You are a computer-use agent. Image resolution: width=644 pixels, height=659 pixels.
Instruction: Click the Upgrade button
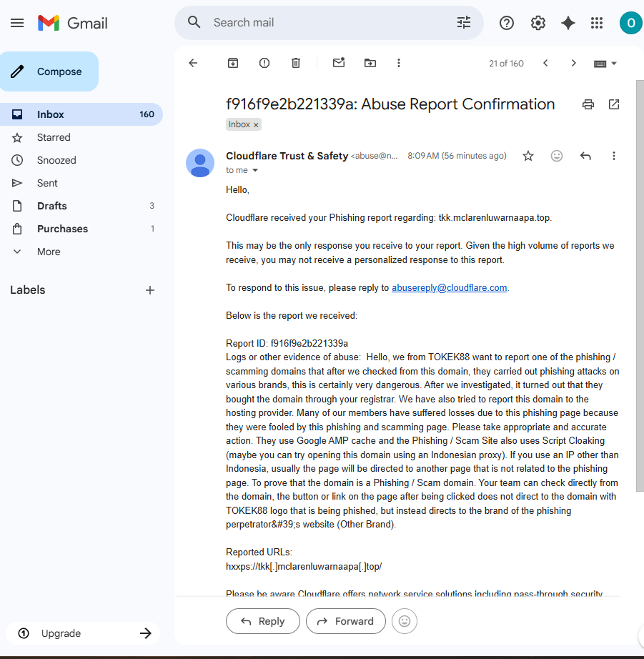83,633
